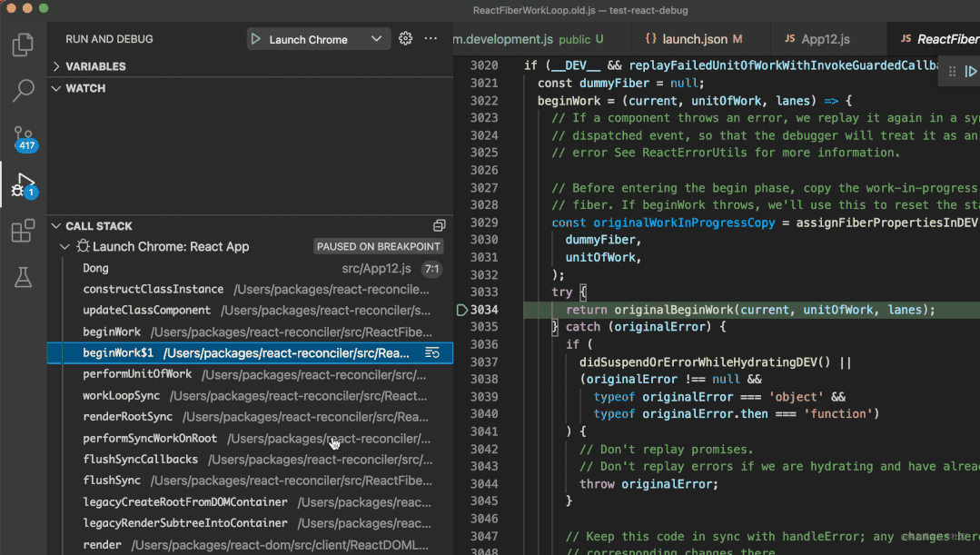Image resolution: width=980 pixels, height=555 pixels.
Task: Click the RUN AND DEBUG panel title
Action: [x=109, y=39]
